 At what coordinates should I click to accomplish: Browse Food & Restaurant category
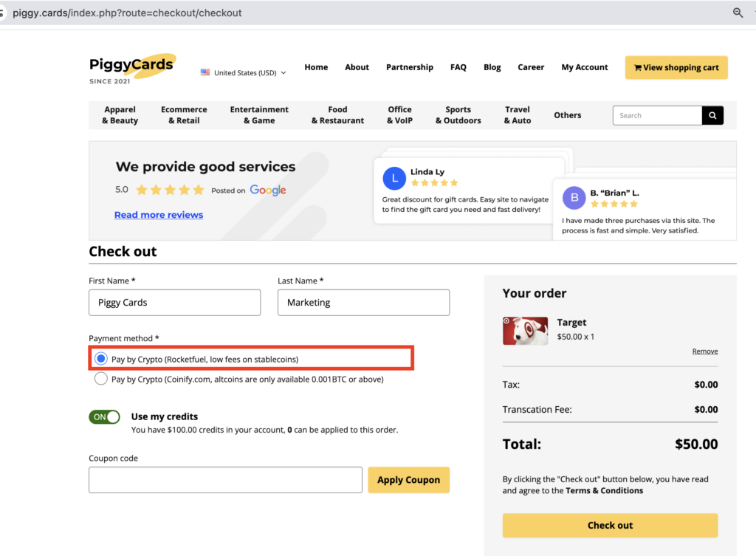click(x=337, y=115)
